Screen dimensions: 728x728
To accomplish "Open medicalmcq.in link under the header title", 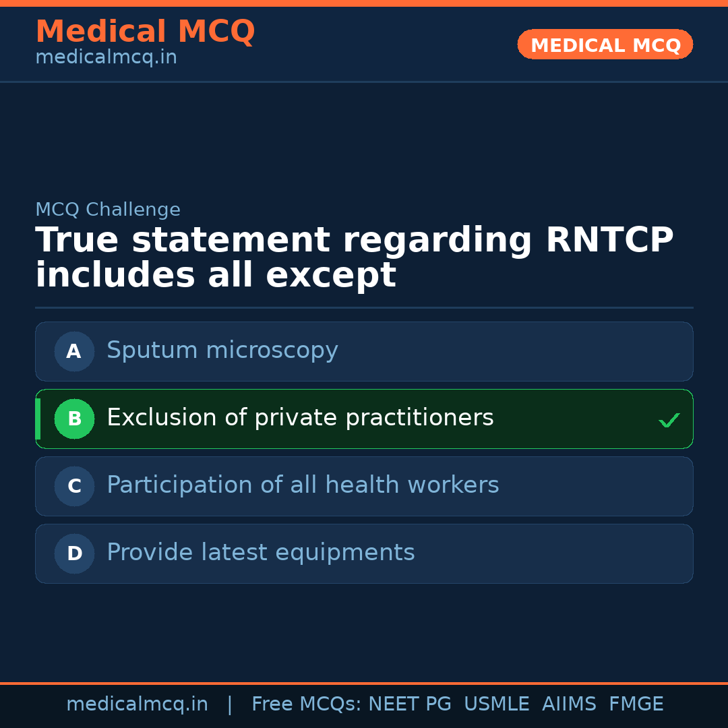I will [x=106, y=58].
